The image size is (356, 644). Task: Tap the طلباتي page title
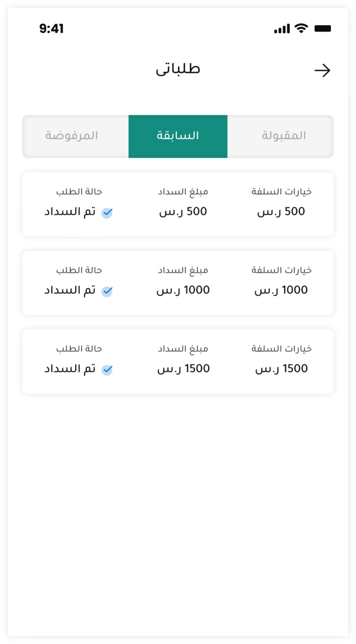(178, 69)
